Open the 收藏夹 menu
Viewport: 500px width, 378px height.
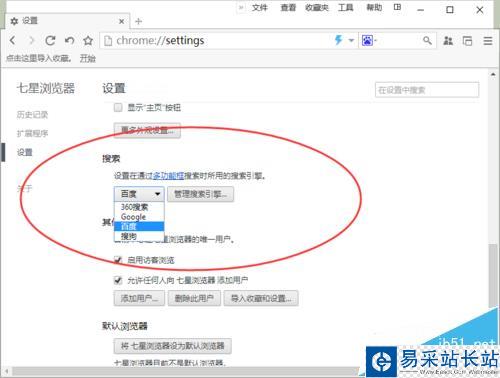tap(317, 7)
